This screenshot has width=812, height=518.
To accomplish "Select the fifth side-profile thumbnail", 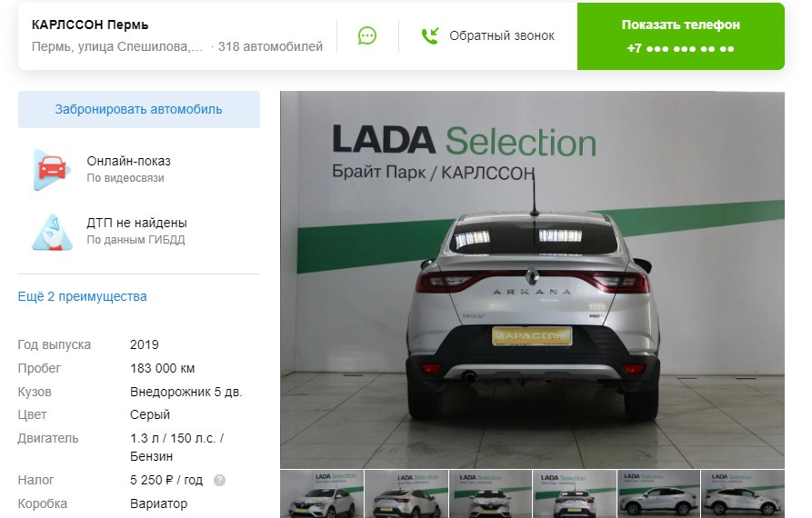I will 658,493.
